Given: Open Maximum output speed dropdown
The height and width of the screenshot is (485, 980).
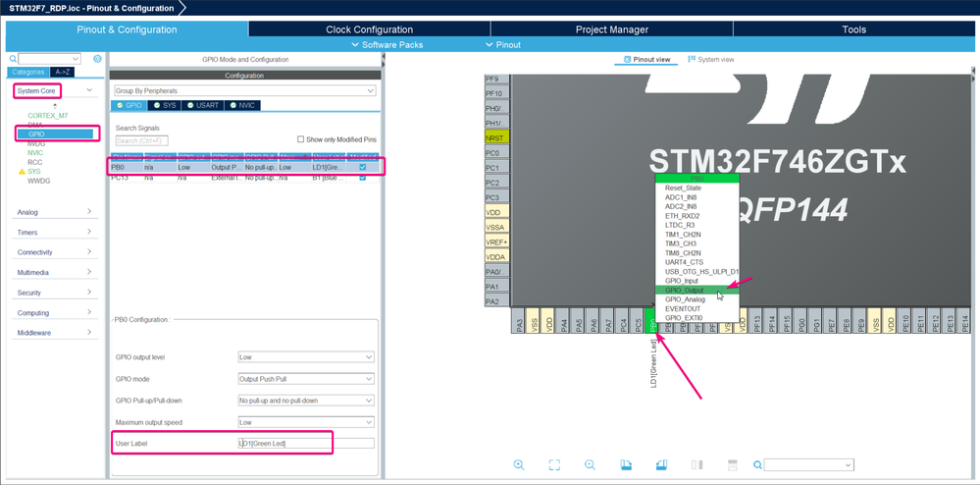Looking at the screenshot, I should coord(306,422).
